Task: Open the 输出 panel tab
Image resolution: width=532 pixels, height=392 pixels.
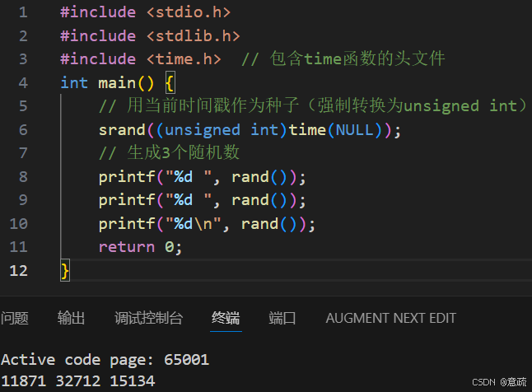Action: 71,318
